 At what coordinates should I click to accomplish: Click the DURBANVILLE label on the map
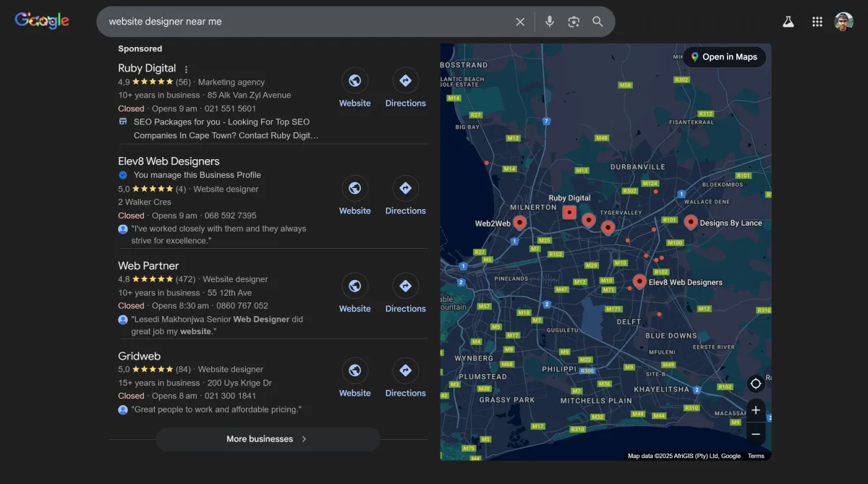point(637,166)
